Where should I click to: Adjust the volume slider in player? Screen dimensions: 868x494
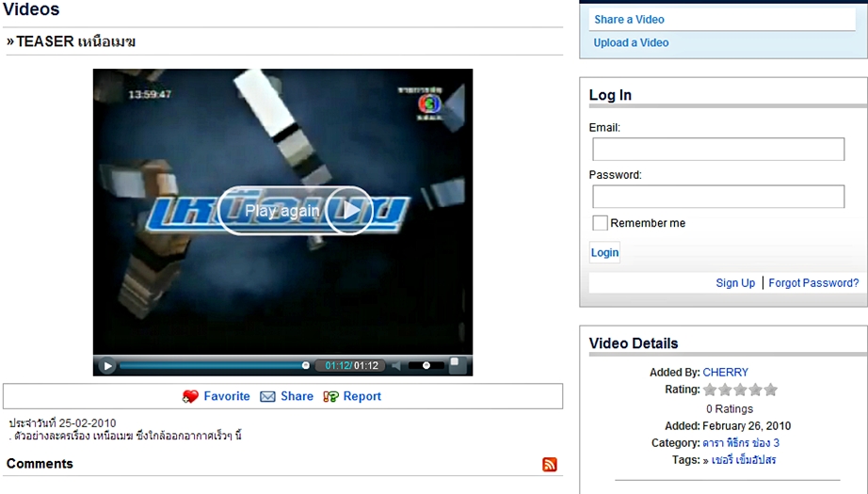tap(426, 366)
